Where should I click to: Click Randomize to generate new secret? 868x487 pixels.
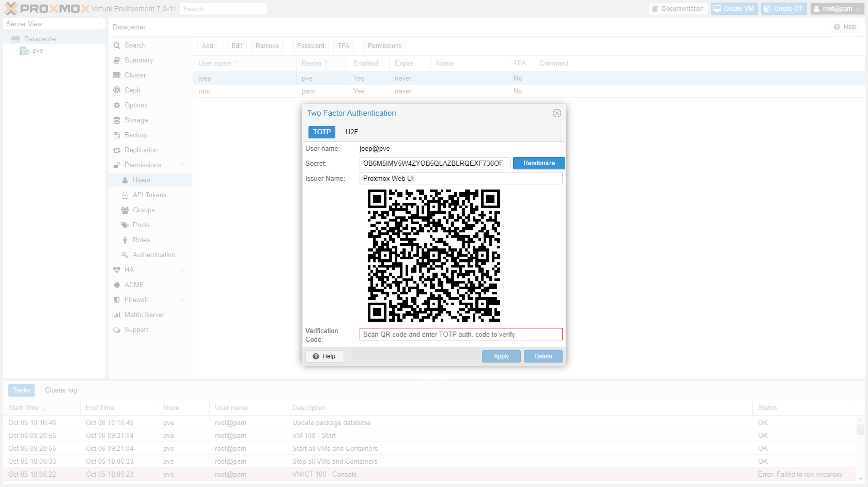pyautogui.click(x=539, y=163)
